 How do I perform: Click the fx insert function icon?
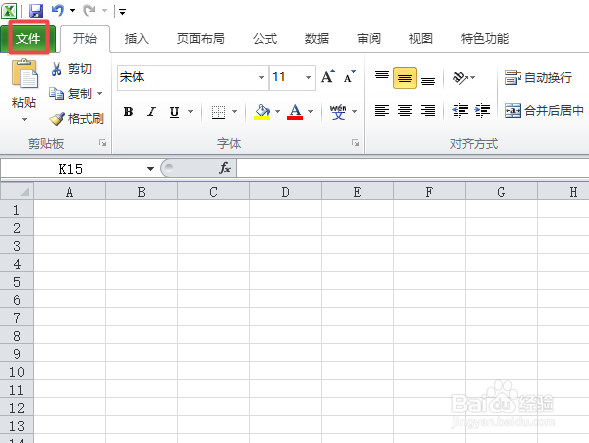tap(225, 168)
